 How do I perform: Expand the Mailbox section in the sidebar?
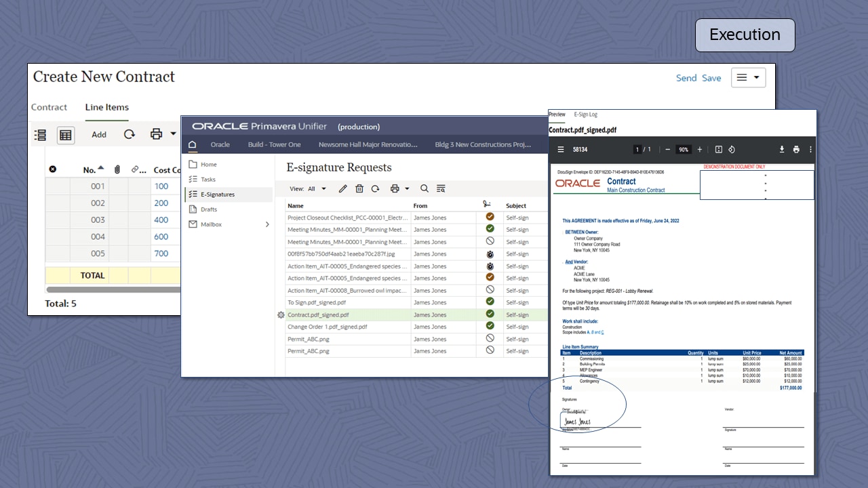point(267,224)
